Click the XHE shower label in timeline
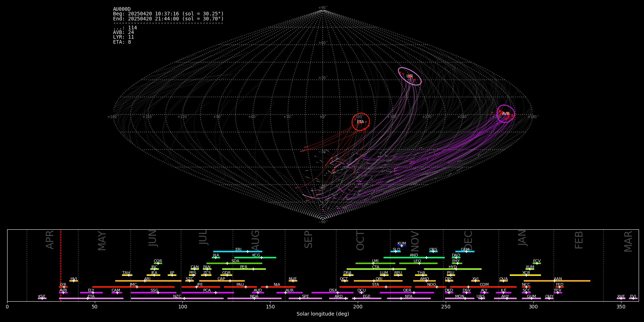Viewport: 644px width, 322px height. 621,297
